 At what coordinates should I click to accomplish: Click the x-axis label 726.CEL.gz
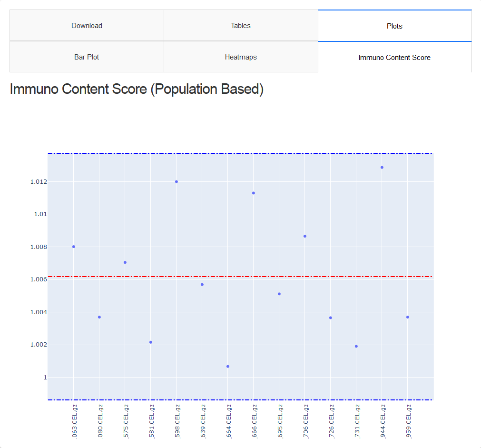[331, 421]
